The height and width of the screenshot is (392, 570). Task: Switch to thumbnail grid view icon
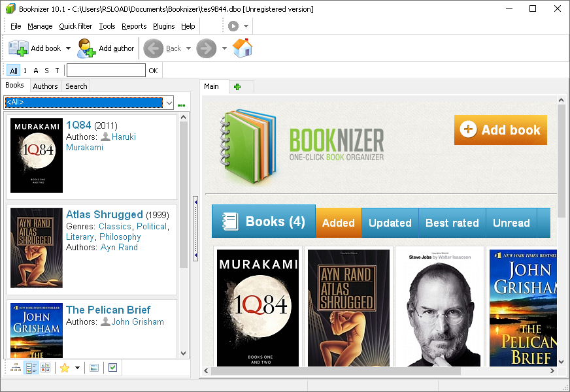(46, 367)
